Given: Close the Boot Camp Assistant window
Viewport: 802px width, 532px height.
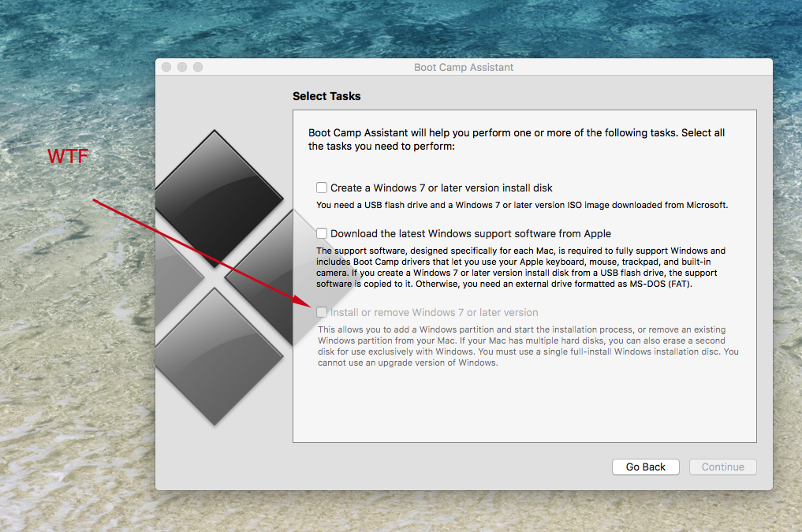Looking at the screenshot, I should 166,67.
